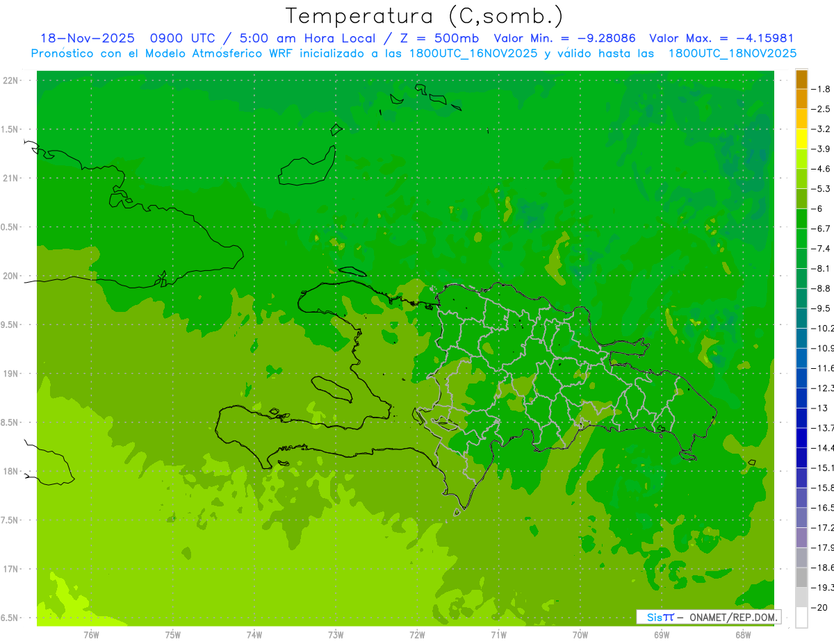Click the '70W' longitude label

pos(580,635)
